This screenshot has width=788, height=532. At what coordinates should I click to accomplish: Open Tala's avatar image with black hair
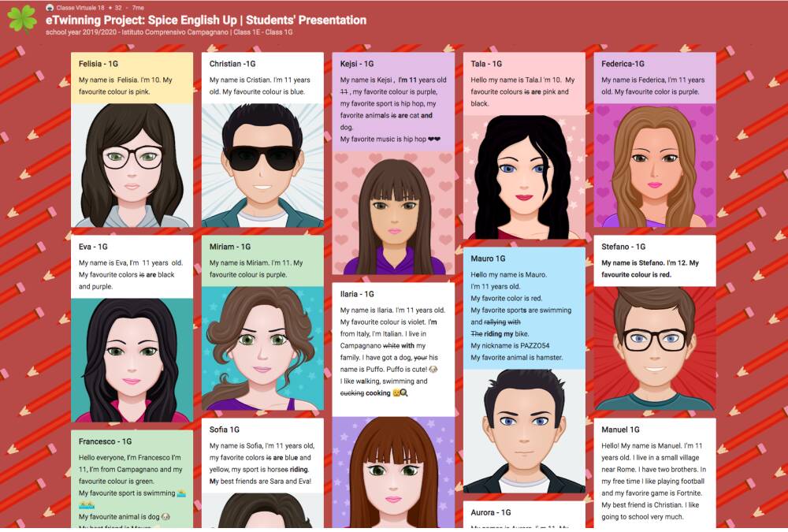coord(524,177)
